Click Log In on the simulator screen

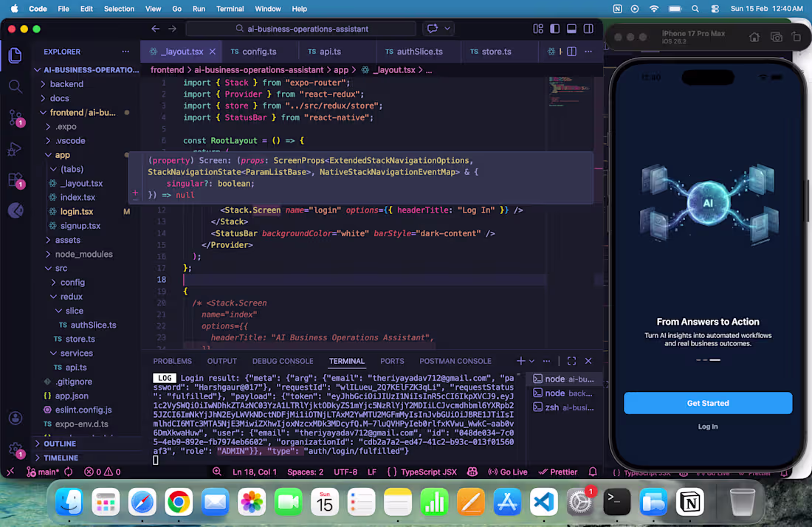707,426
